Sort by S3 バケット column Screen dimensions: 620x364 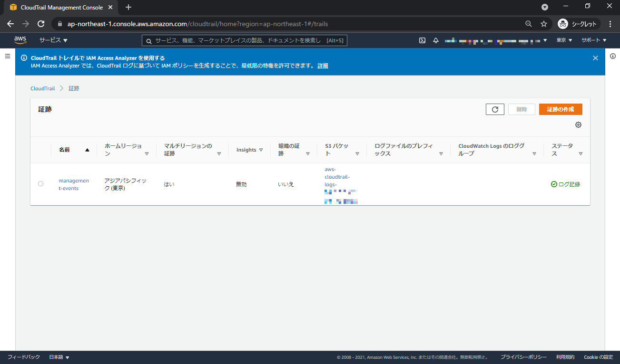[342, 150]
